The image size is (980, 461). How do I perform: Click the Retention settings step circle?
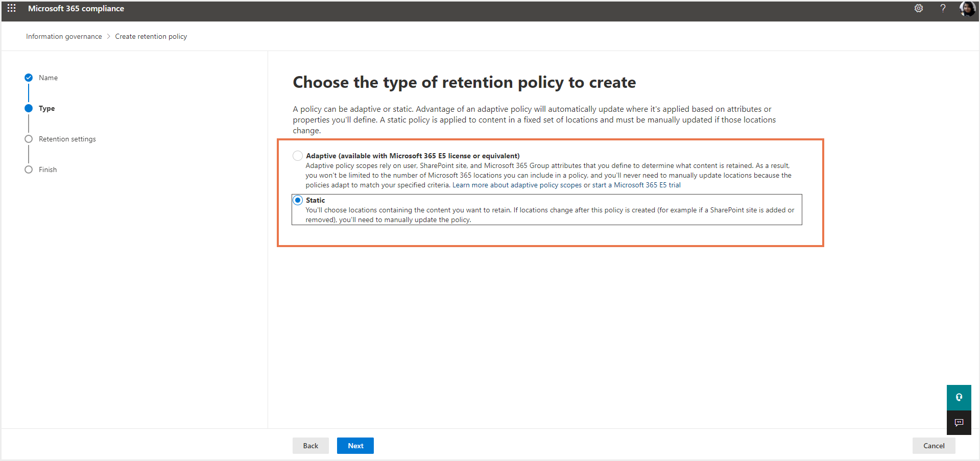coord(29,139)
